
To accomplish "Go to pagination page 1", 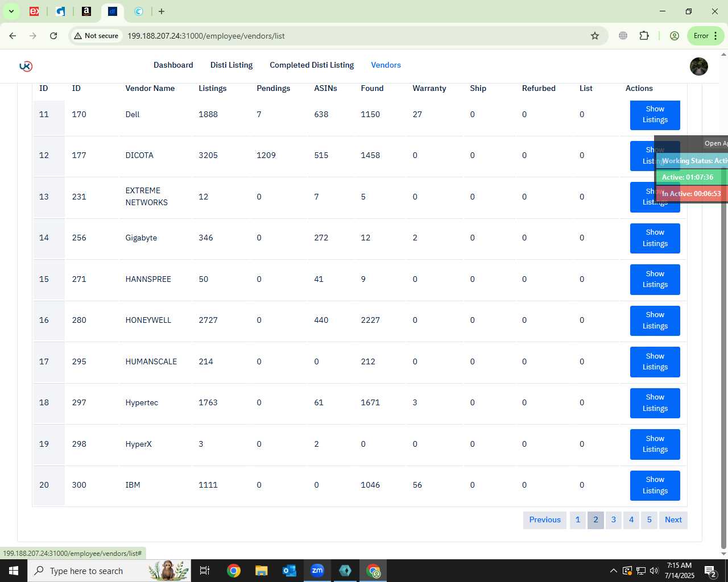I will (578, 520).
